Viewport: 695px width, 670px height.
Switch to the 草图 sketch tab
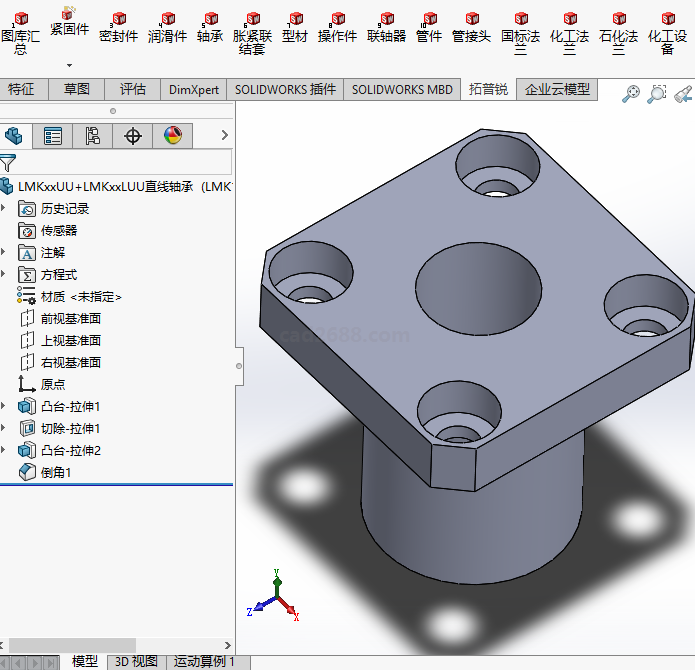tap(77, 89)
